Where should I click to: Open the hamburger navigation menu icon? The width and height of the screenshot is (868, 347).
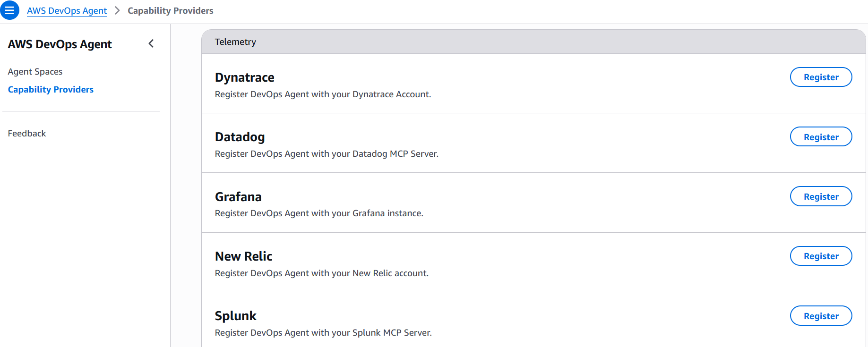(9, 10)
